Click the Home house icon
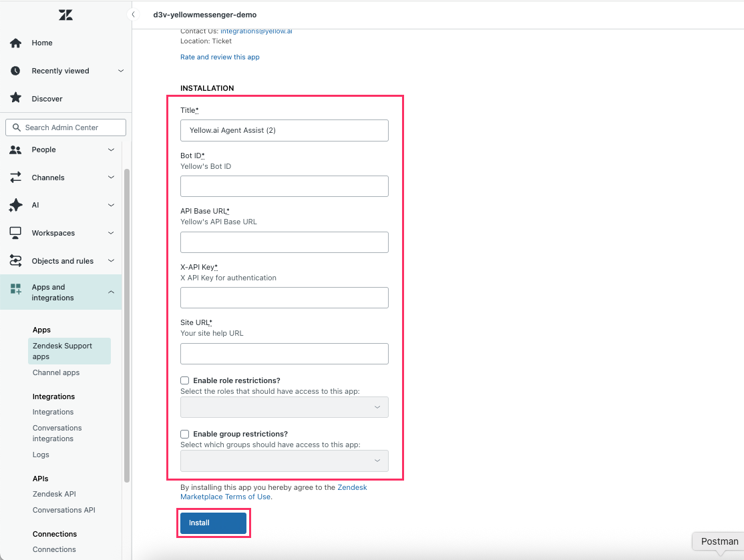This screenshot has height=560, width=744. click(15, 43)
